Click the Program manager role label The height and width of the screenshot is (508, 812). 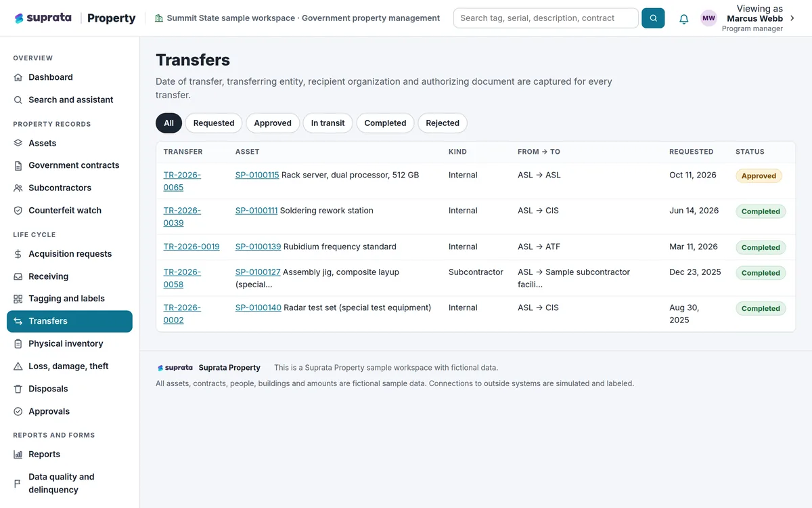click(x=752, y=28)
